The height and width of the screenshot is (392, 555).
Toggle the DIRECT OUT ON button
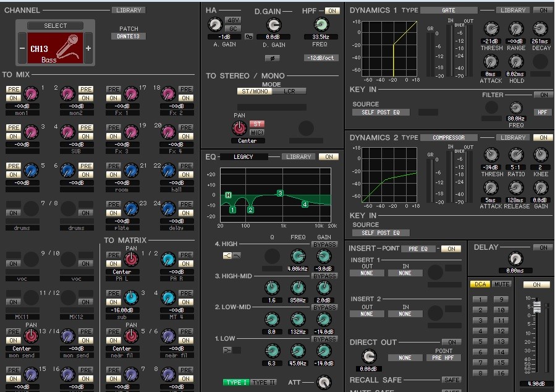[452, 342]
